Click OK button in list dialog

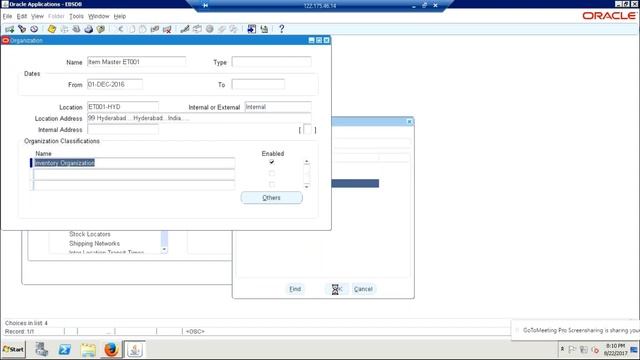[x=337, y=289]
